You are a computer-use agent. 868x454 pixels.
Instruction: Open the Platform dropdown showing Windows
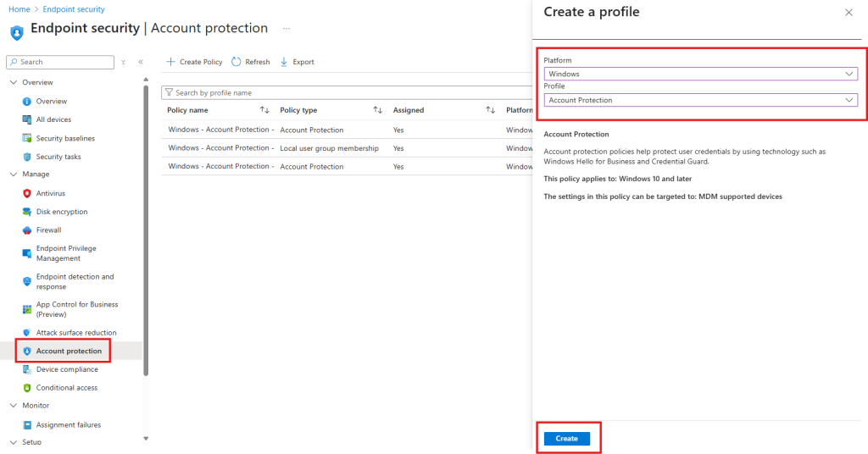701,74
